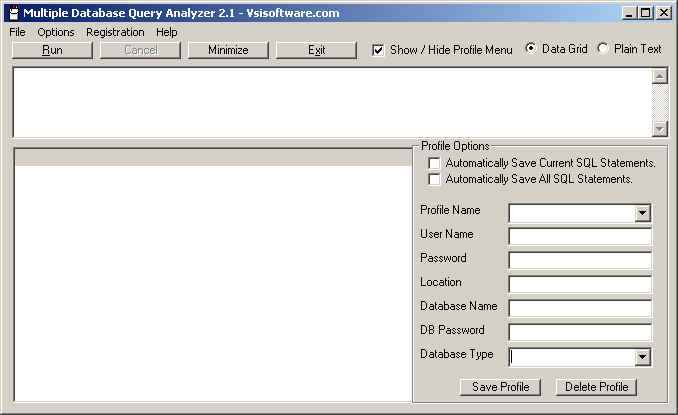Enable Automatically Save Current SQL Statements

(x=434, y=163)
